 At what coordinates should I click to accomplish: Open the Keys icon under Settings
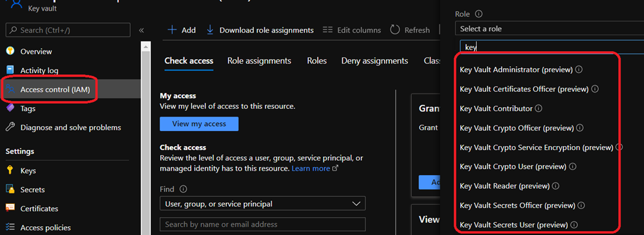coord(10,170)
